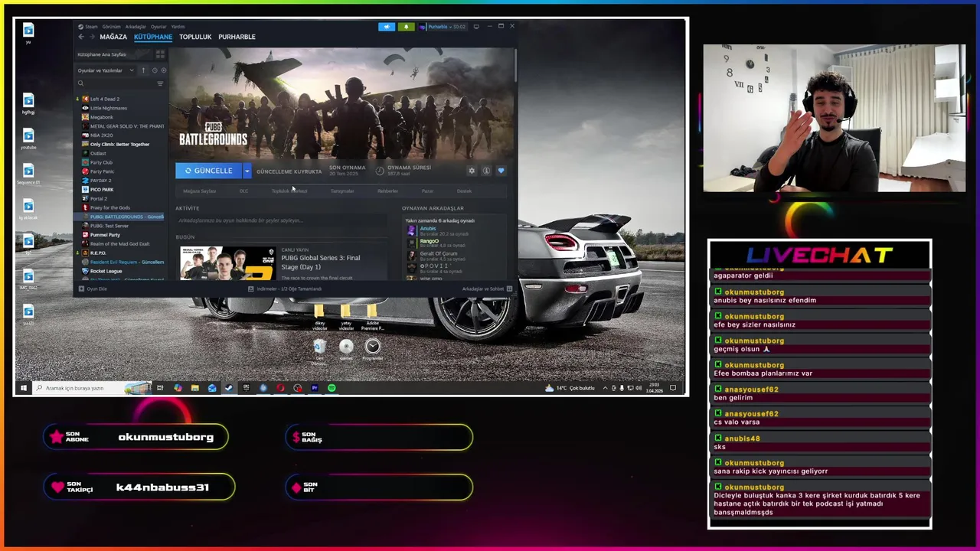
Task: Select 'Portal 2' in game list
Action: click(x=98, y=199)
